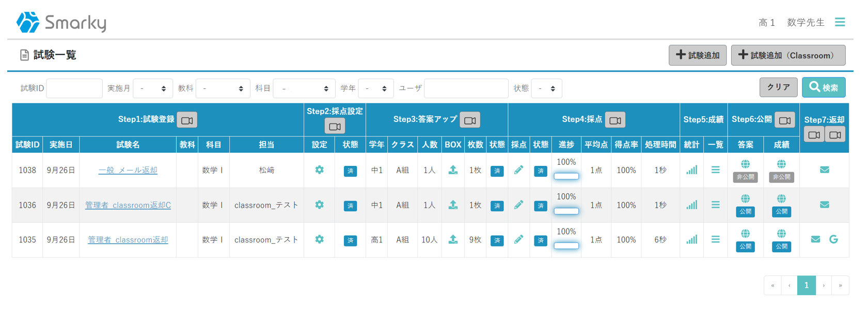868x325 pixels.
Task: Go to page 1 in pagination
Action: (x=806, y=285)
